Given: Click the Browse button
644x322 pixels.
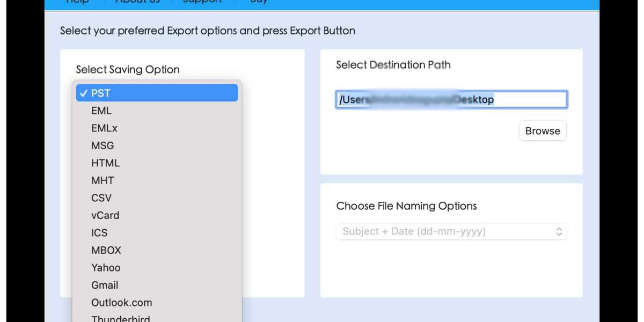Looking at the screenshot, I should tap(542, 131).
